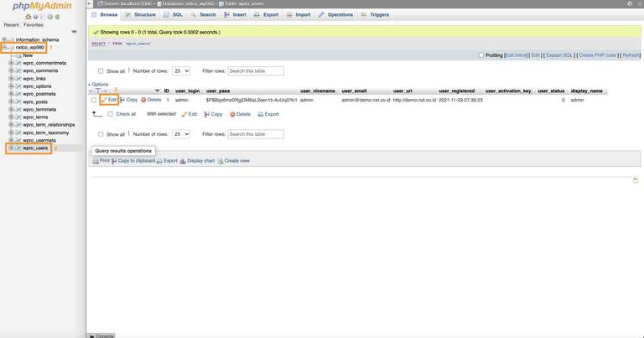Open lower Number of rows dropdown
The height and width of the screenshot is (338, 644).
[181, 134]
